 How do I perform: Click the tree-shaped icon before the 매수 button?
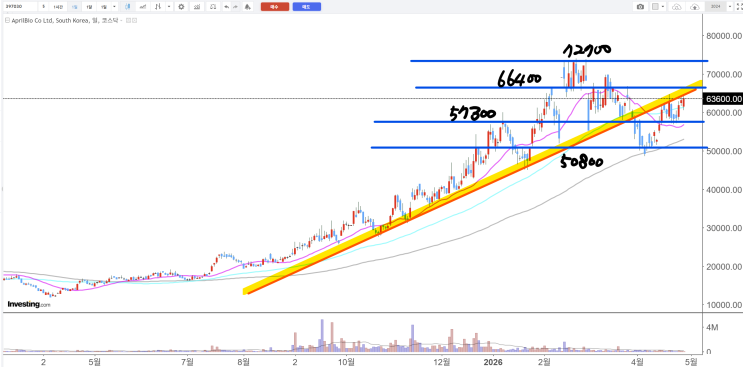pos(247,7)
